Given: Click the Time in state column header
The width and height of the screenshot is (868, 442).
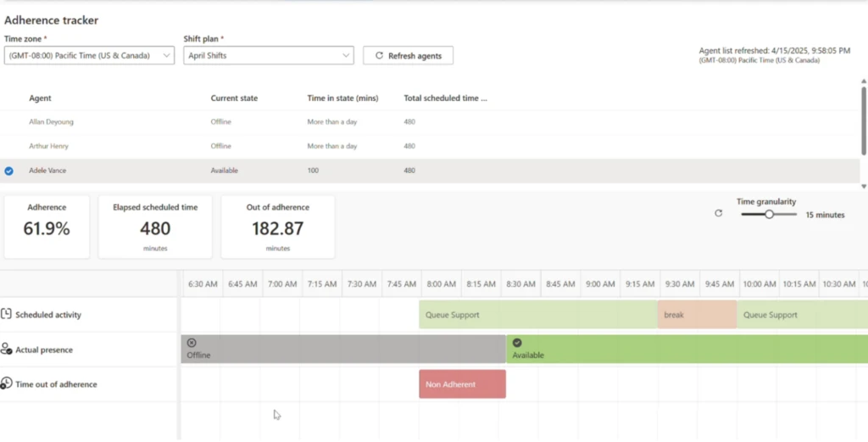Looking at the screenshot, I should (x=342, y=98).
